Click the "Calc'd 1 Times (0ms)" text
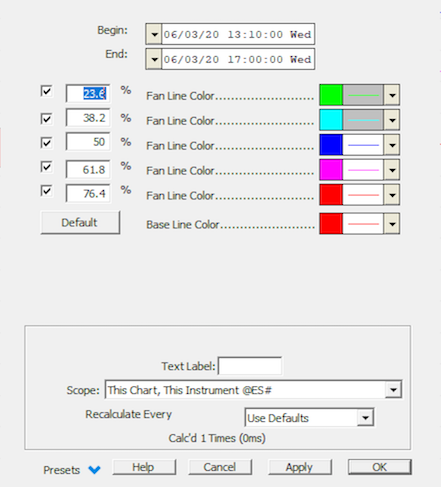The width and height of the screenshot is (441, 487). pos(217,438)
